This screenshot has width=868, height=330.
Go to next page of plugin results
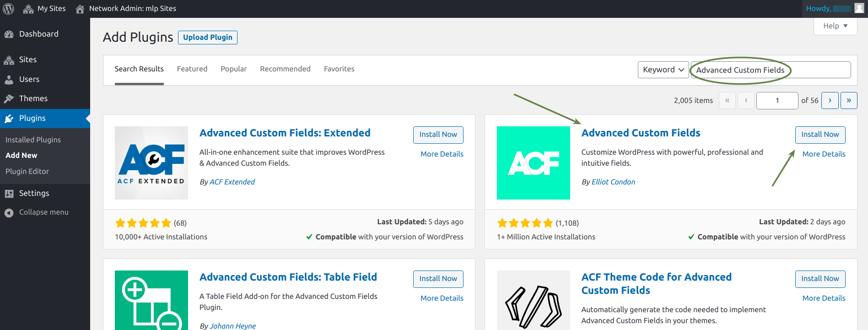[830, 100]
